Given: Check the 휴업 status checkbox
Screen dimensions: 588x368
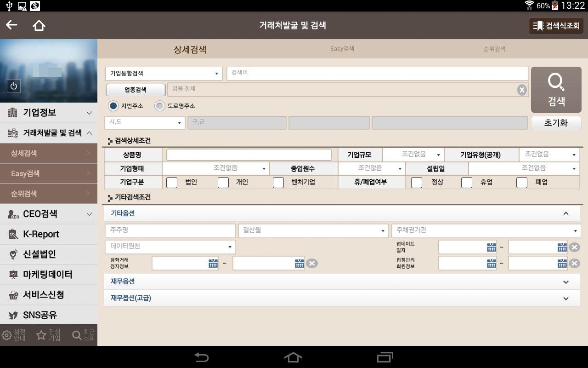Looking at the screenshot, I should tap(467, 182).
